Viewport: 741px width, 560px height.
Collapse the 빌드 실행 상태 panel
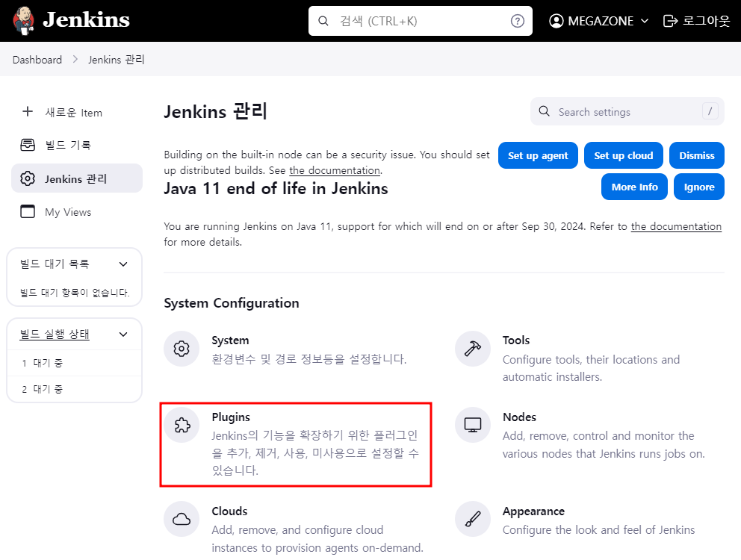click(123, 335)
